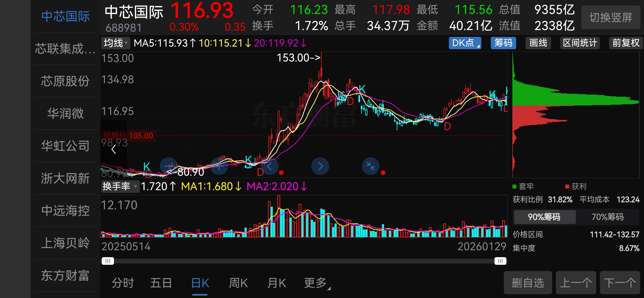Switch to 周K tab
Screen dimensions: 644x298
(238, 283)
